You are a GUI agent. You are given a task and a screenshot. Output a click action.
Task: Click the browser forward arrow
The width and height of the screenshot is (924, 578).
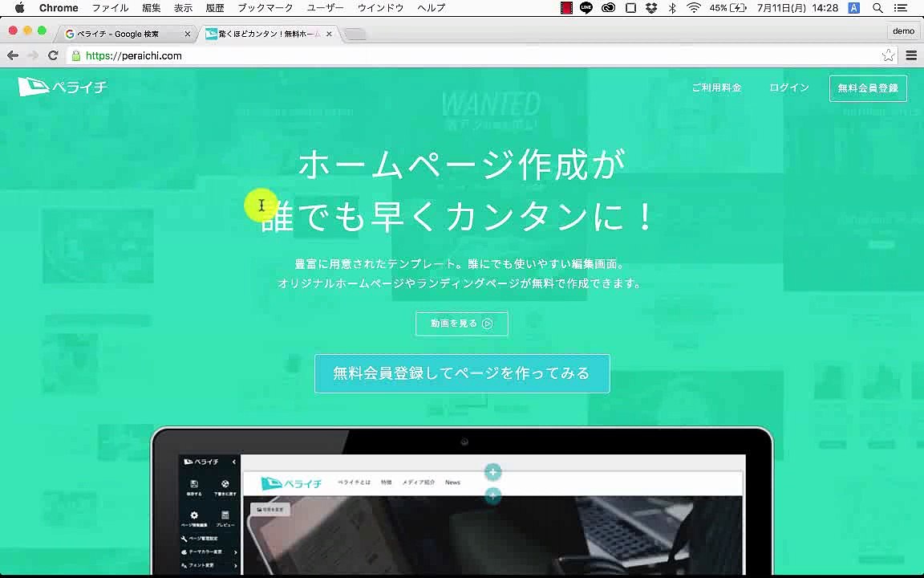coord(33,55)
